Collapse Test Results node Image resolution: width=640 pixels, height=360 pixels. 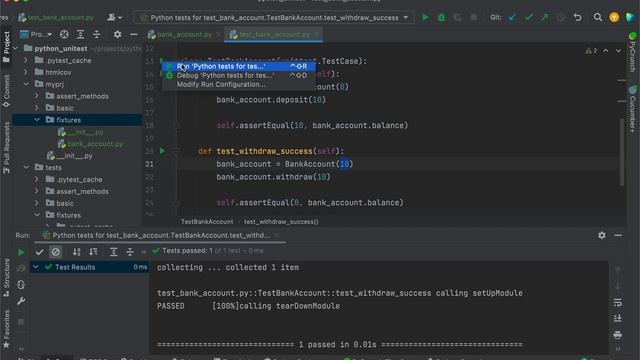pyautogui.click(x=36, y=267)
